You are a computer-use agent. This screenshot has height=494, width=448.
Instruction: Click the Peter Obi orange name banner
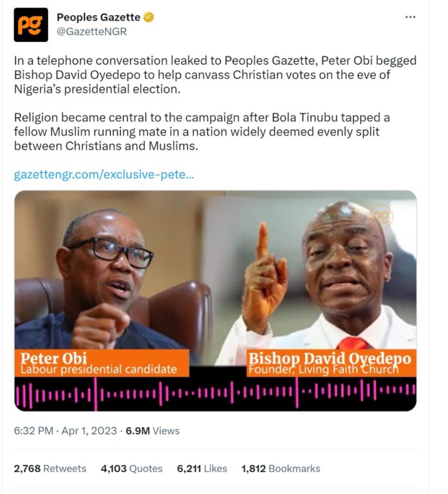(102, 363)
